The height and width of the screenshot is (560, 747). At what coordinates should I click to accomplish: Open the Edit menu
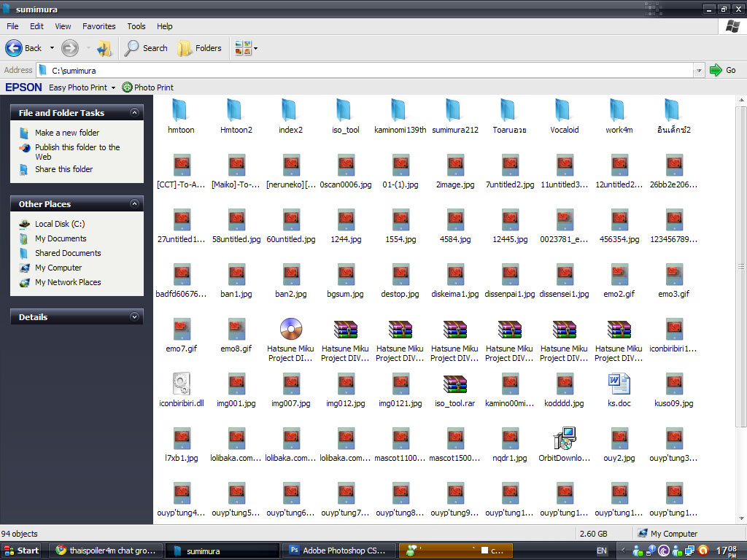[x=36, y=26]
